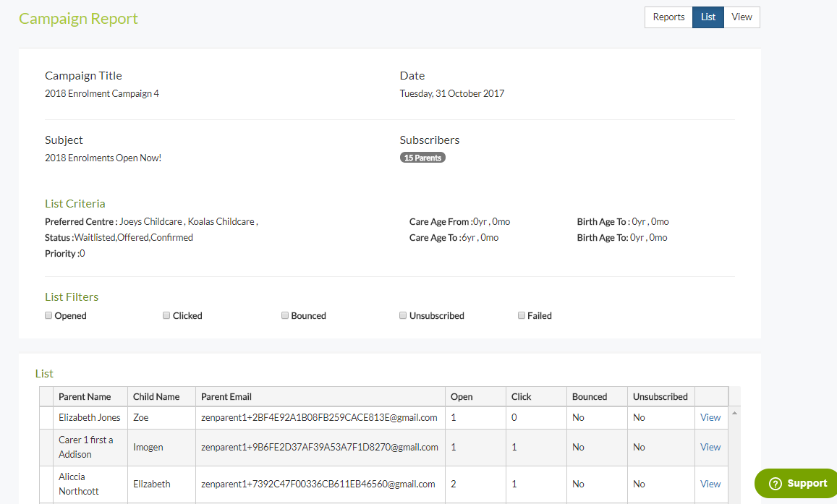Image resolution: width=837 pixels, height=504 pixels.
Task: Click the List Filters heading
Action: coord(72,296)
